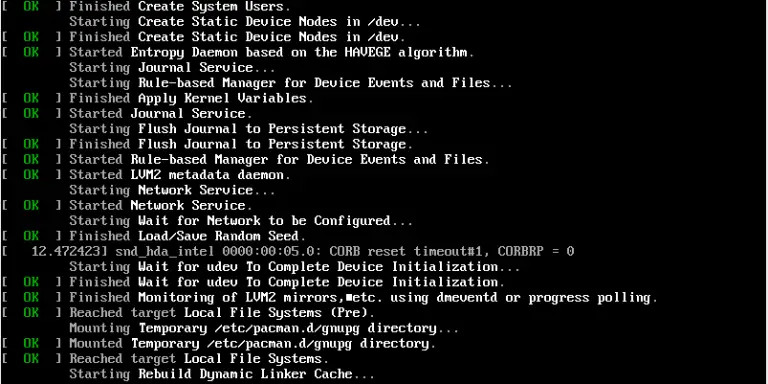Click "Starting Rebuild Dynamic Linker Cache..." line
Image resolution: width=768 pixels, height=384 pixels.
[x=222, y=374]
